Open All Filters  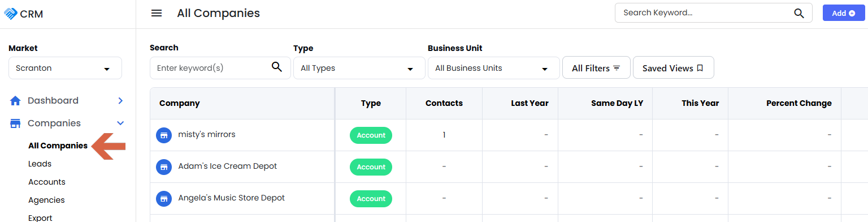coord(596,68)
